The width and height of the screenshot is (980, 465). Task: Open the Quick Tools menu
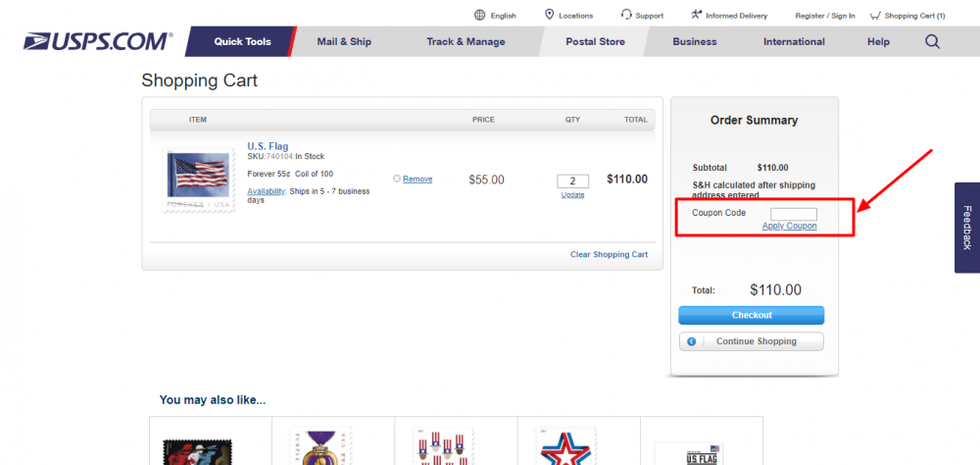point(242,41)
